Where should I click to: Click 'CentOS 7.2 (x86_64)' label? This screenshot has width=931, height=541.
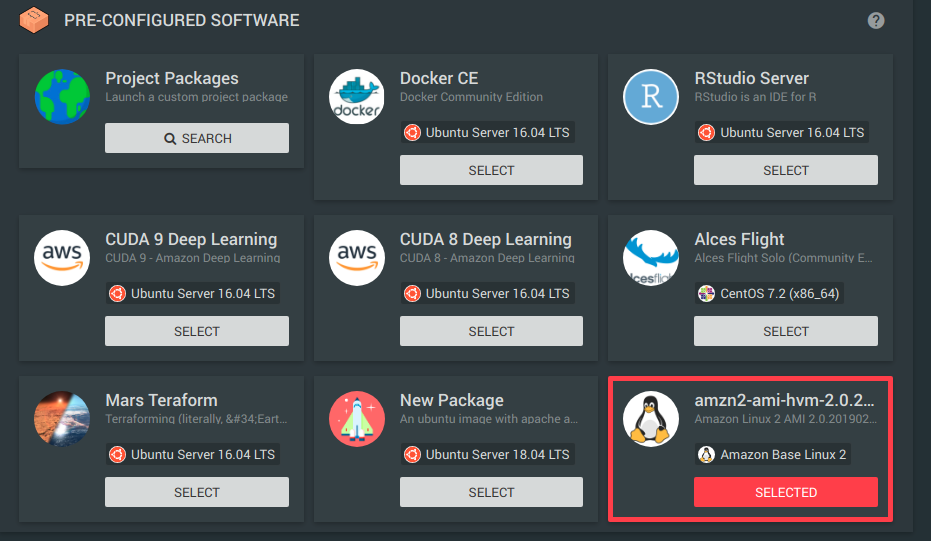pyautogui.click(x=780, y=293)
